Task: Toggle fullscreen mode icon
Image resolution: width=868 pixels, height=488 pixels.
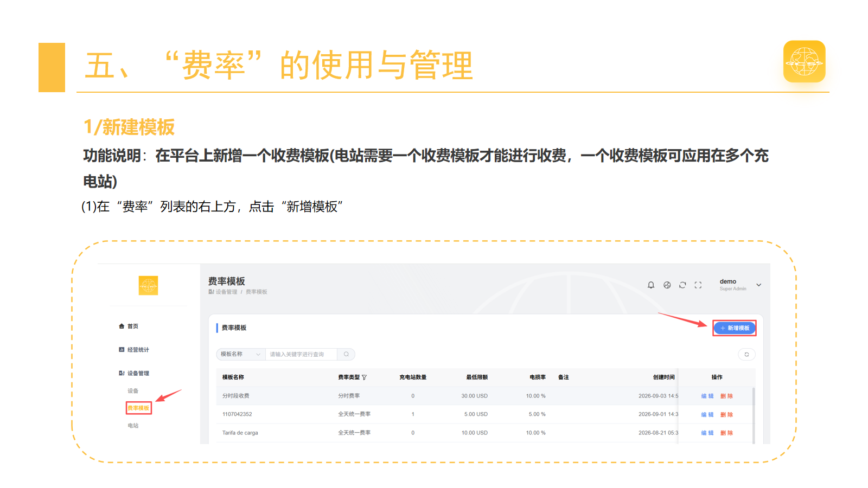Action: point(698,285)
